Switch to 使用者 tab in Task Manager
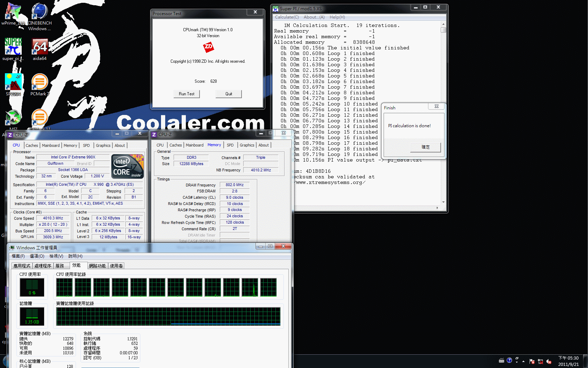This screenshot has height=368, width=588. pos(116,266)
